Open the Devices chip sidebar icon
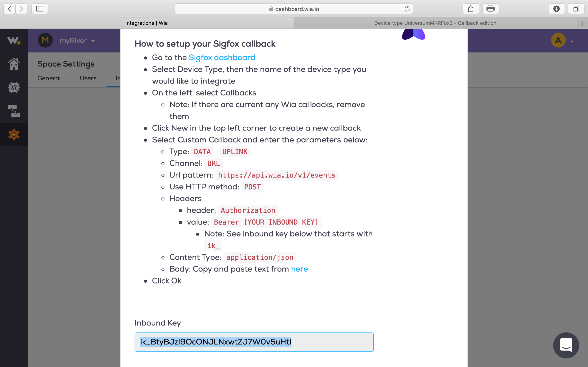The width and height of the screenshot is (588, 367). point(14,87)
